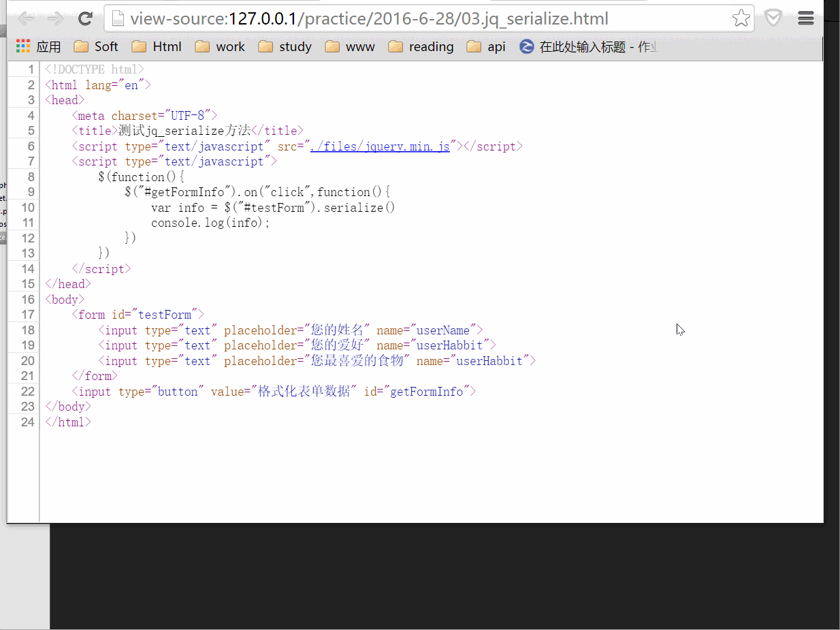Reload the current page

click(x=84, y=18)
